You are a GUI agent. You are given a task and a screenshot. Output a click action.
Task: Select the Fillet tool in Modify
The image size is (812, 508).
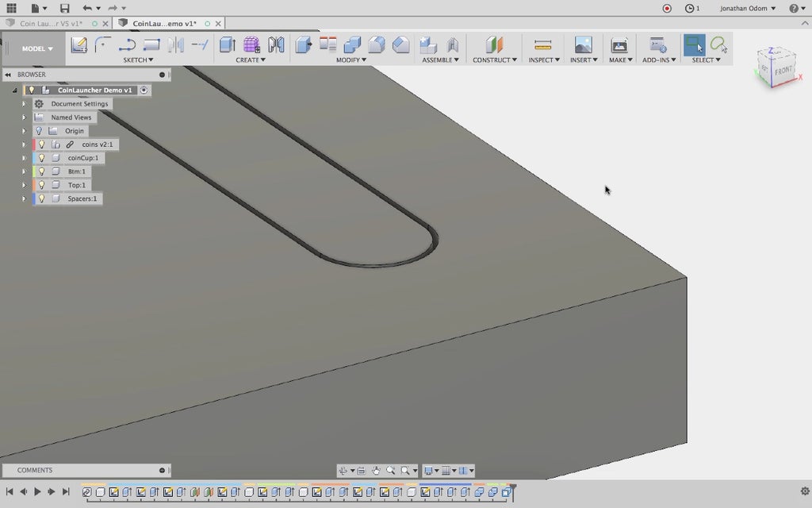tap(377, 45)
